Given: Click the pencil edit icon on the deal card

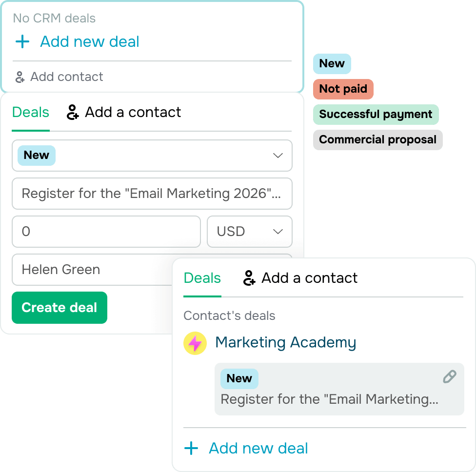Looking at the screenshot, I should 449,377.
